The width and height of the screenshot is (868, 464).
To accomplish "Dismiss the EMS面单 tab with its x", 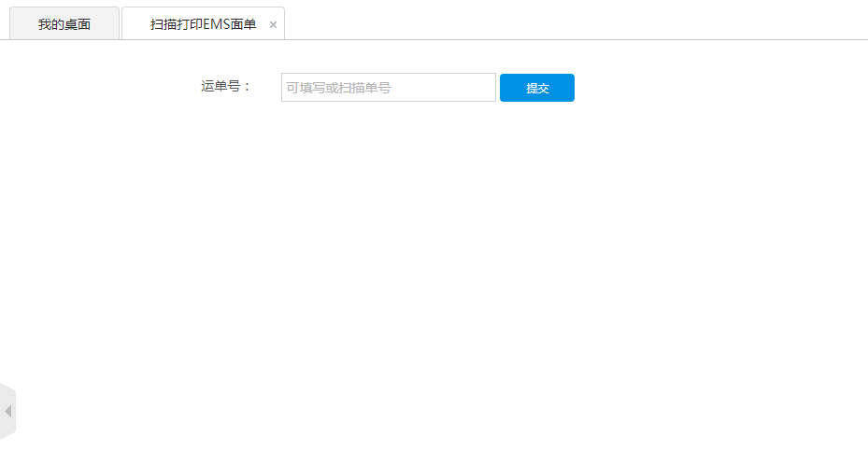I will tap(273, 25).
